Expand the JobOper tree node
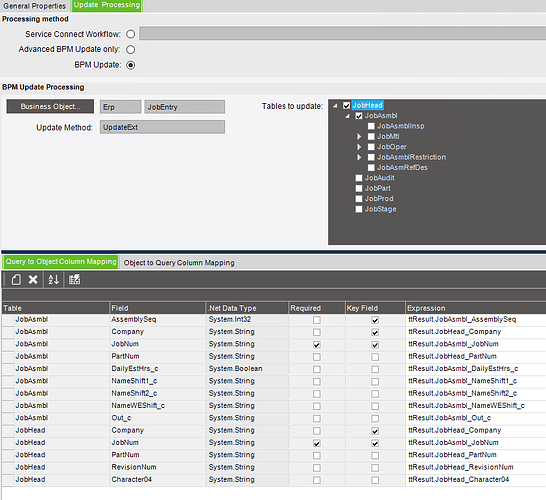 359,147
